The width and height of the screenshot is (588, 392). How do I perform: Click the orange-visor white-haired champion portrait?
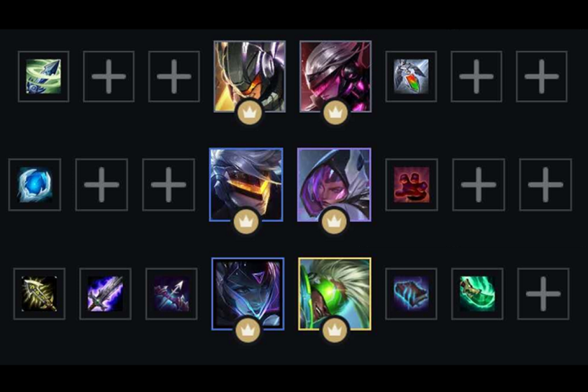(x=246, y=184)
